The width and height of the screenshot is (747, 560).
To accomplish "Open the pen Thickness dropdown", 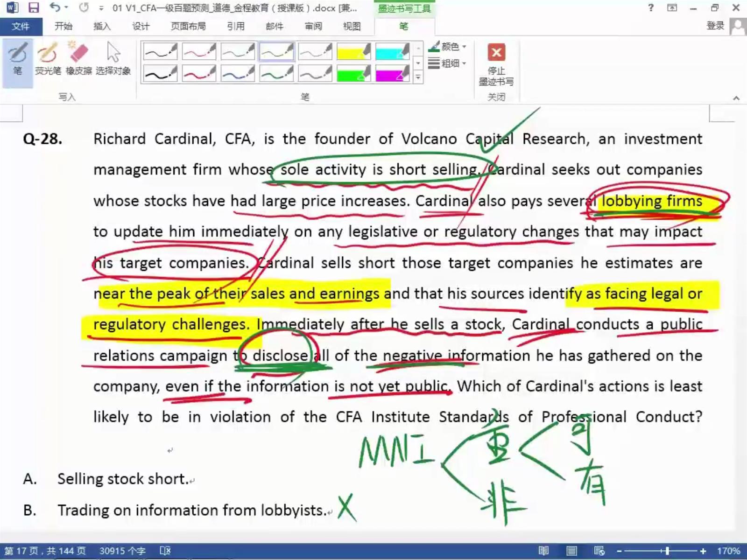I will pos(448,63).
